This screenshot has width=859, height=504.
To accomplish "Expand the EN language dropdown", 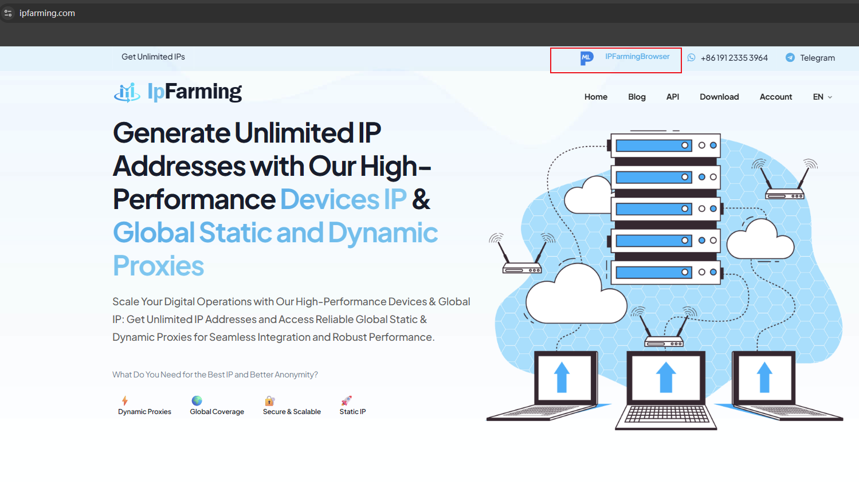I will click(822, 97).
